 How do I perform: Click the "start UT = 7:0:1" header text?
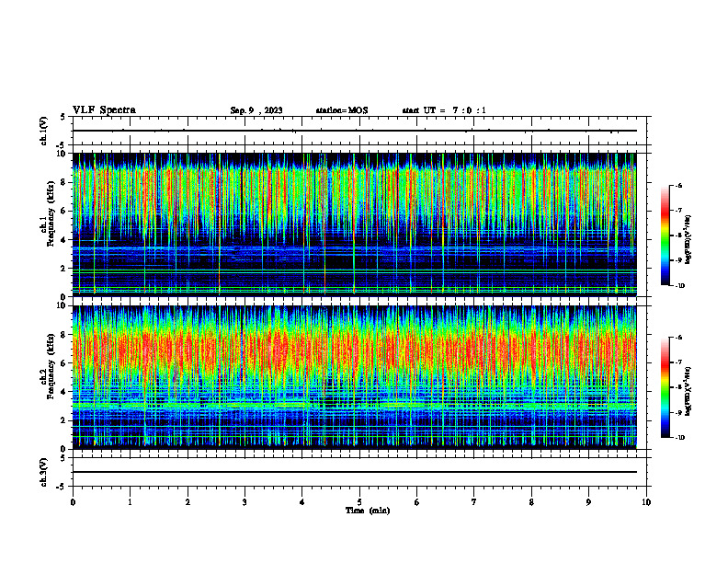point(444,110)
